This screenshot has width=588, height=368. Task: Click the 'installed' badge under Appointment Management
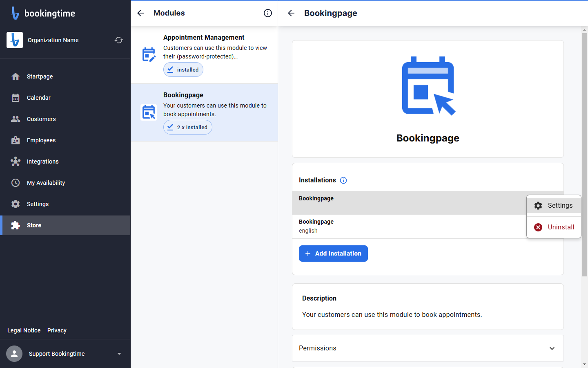pyautogui.click(x=183, y=70)
